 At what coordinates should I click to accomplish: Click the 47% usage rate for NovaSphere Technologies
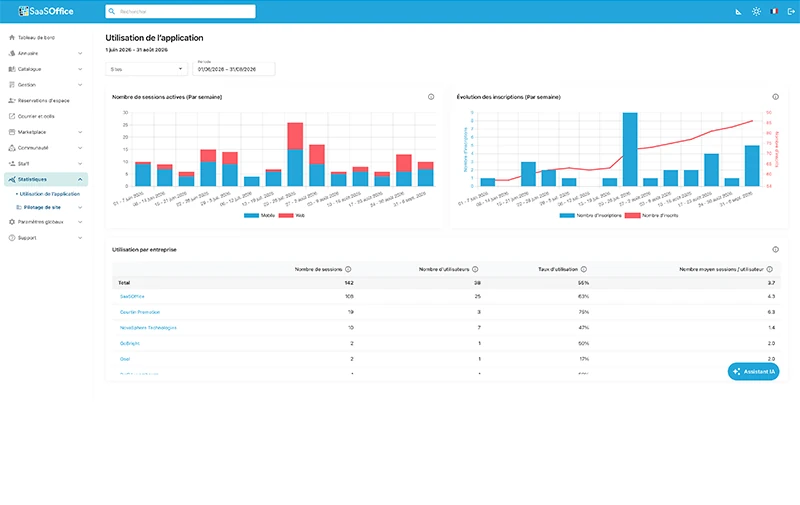[x=584, y=327]
